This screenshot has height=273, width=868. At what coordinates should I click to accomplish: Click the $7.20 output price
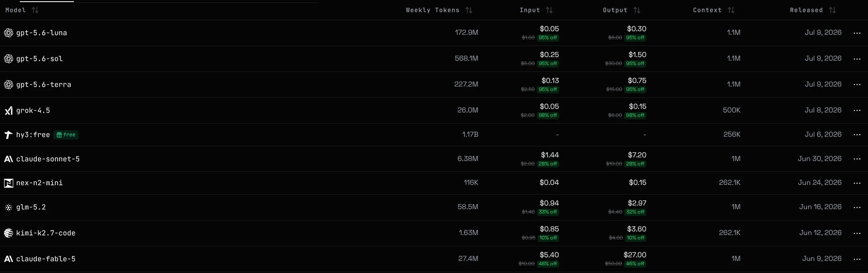pos(637,155)
